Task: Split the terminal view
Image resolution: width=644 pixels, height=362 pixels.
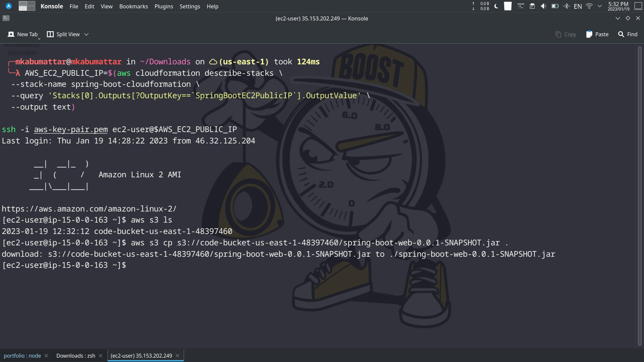Action: 63,34
